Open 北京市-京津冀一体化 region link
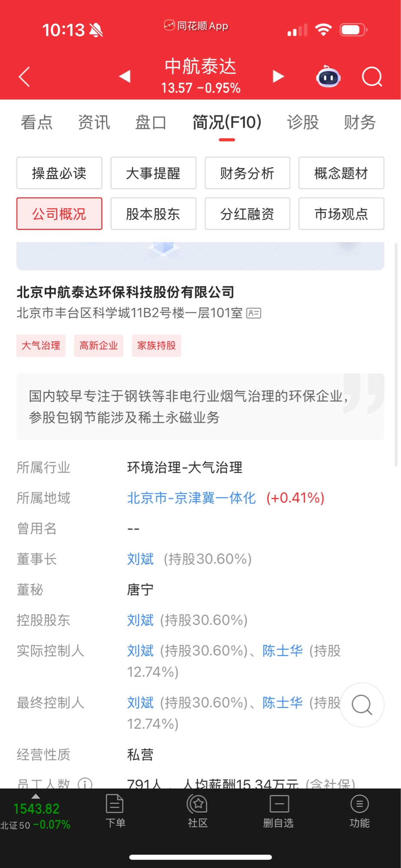This screenshot has width=401, height=868. tap(191, 498)
